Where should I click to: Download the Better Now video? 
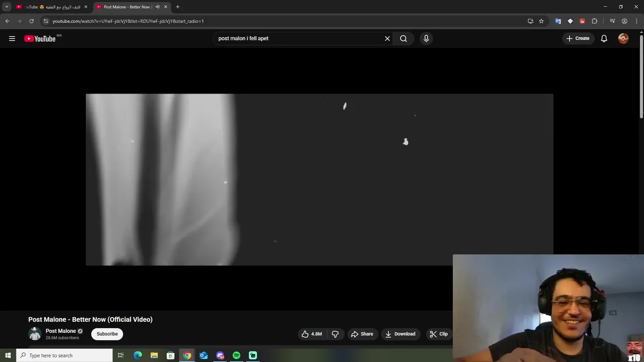(x=400, y=334)
